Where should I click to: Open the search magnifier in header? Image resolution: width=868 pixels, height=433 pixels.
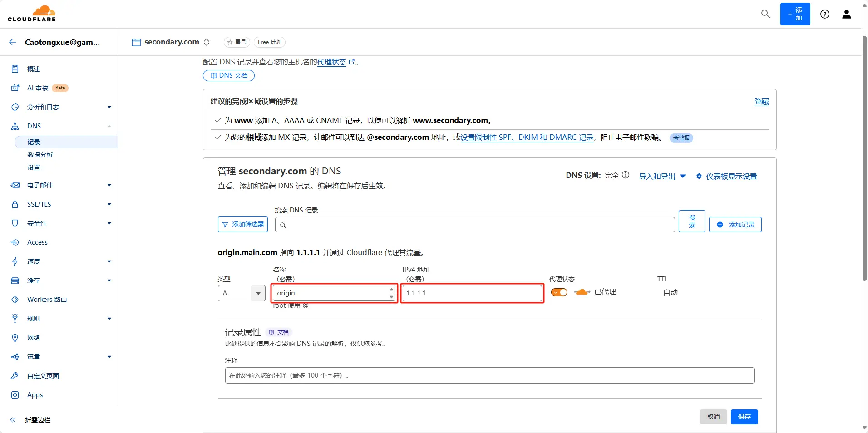[x=766, y=14]
